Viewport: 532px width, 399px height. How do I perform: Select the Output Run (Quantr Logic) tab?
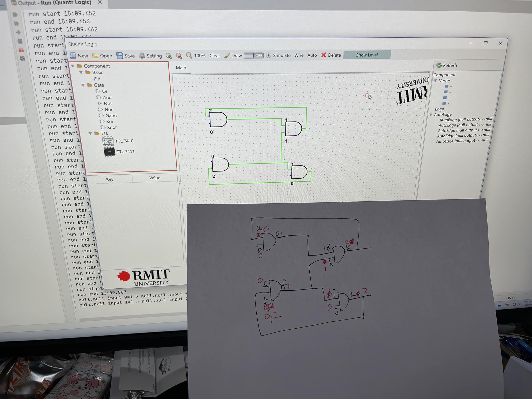coord(55,3)
